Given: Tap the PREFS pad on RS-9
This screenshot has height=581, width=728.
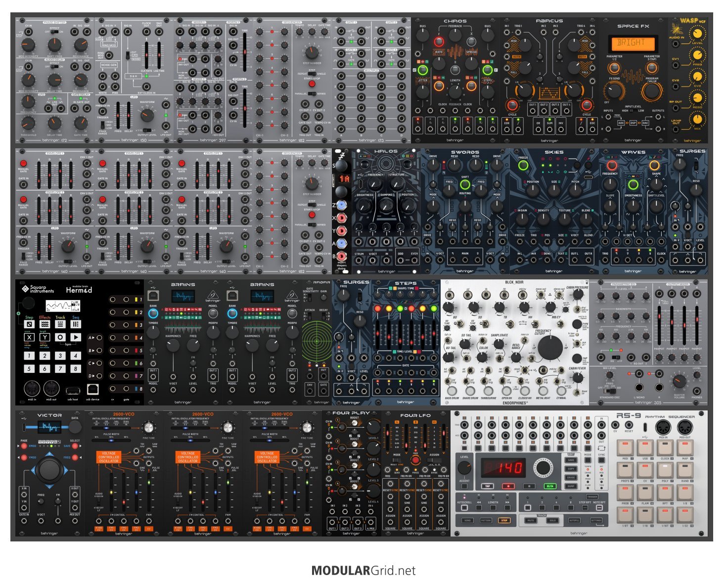Looking at the screenshot, I should [x=625, y=470].
